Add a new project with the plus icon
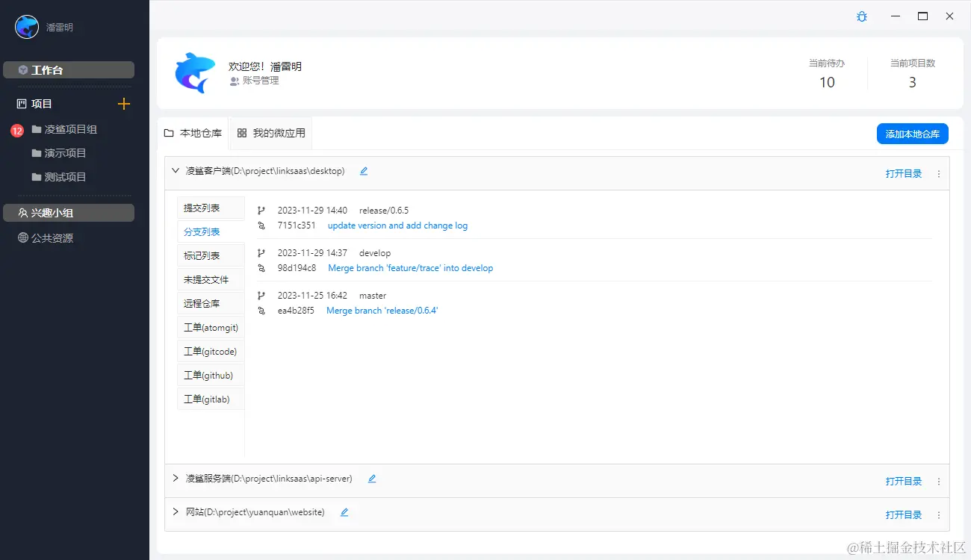Viewport: 971px width, 560px height. [x=124, y=104]
